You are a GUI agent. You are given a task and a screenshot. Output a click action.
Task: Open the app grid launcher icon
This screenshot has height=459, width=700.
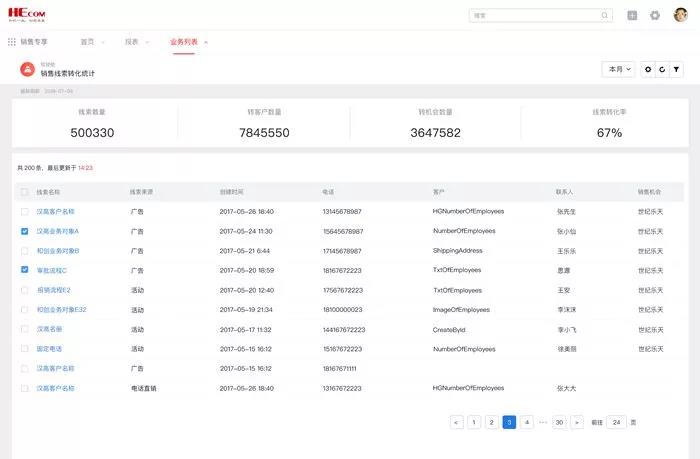(12, 42)
